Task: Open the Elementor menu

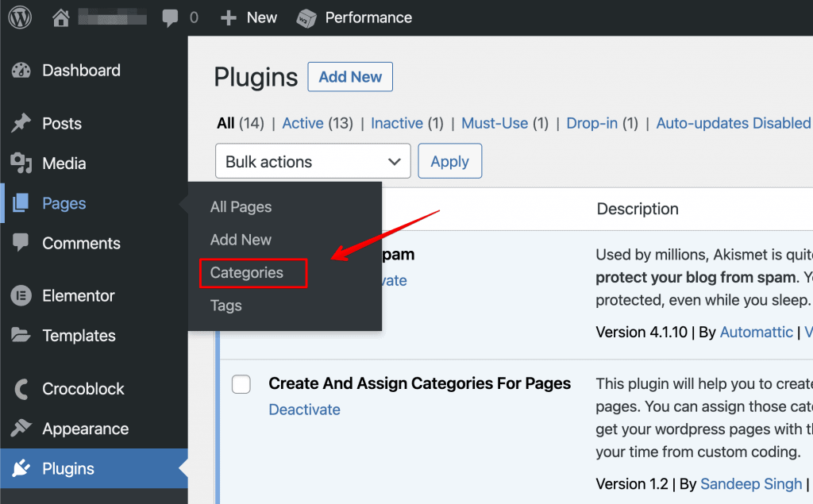Action: 79,295
